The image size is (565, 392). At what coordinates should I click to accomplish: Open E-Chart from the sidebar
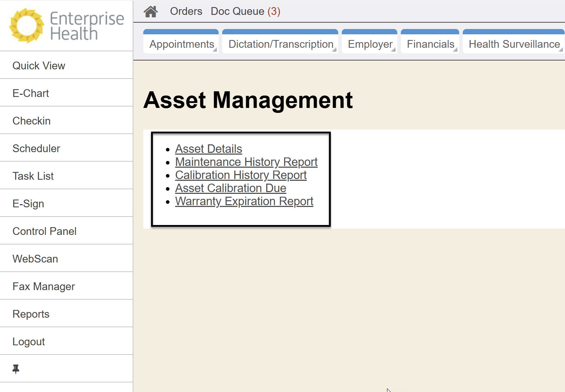tap(31, 93)
